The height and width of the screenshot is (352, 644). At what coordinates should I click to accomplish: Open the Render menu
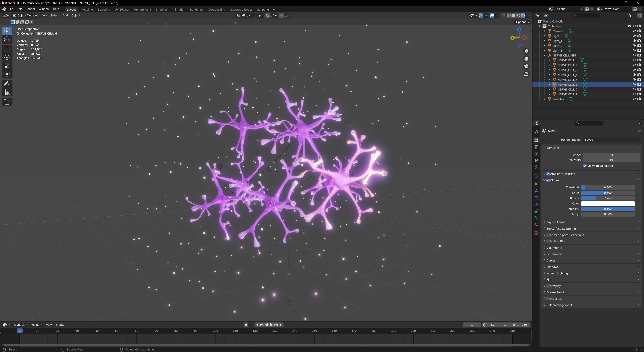(x=30, y=9)
